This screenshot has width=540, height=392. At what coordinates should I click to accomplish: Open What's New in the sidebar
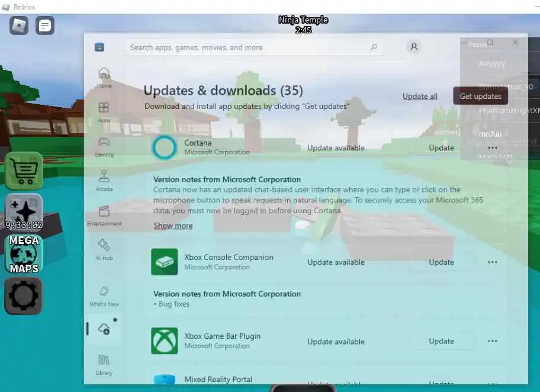[x=104, y=296]
